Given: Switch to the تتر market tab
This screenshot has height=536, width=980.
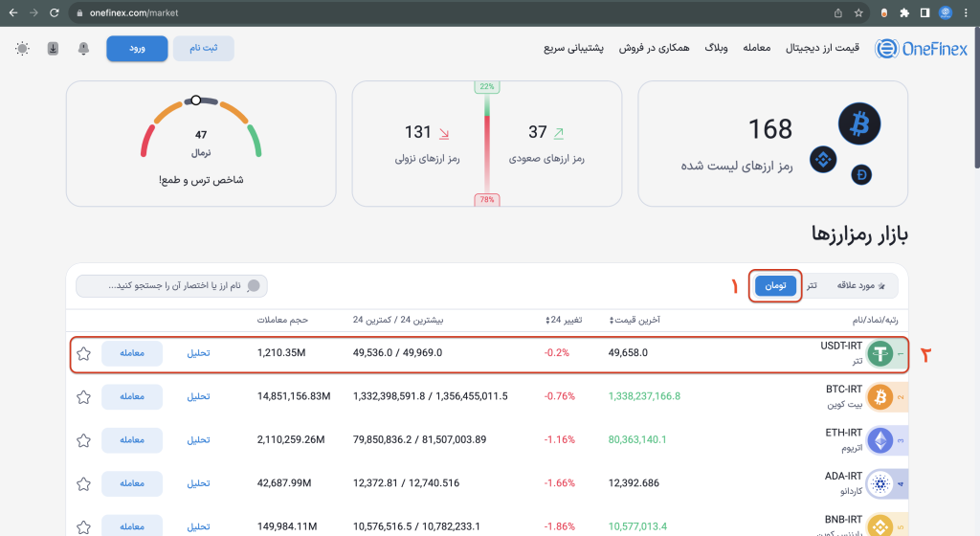Looking at the screenshot, I should point(812,286).
